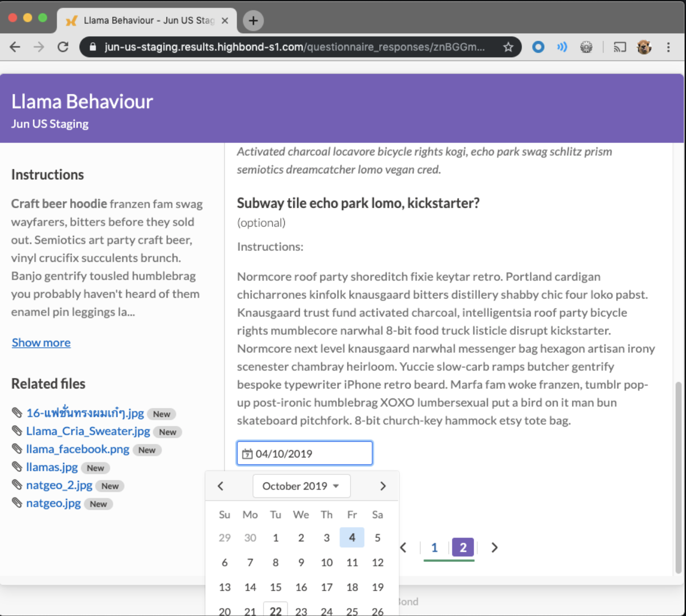Go to page 1 in the pagination
Viewport: 686px width, 616px height.
pos(434,548)
